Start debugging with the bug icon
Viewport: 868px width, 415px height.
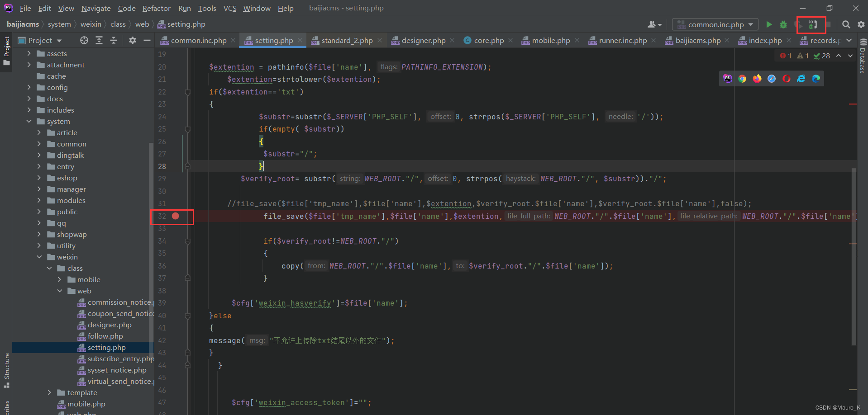pyautogui.click(x=783, y=24)
